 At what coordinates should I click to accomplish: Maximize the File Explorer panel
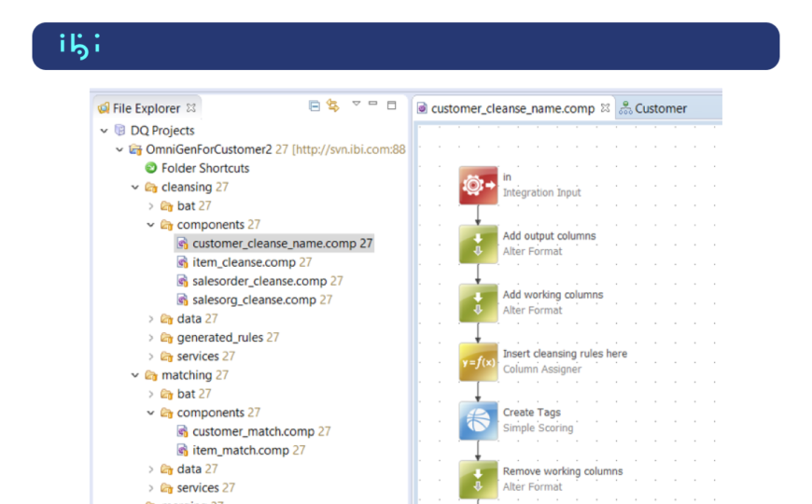[x=391, y=105]
